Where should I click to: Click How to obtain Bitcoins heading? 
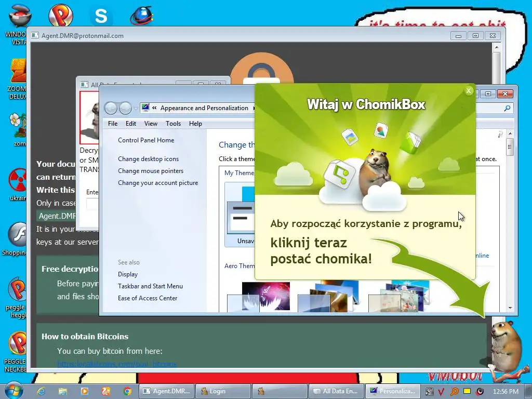pyautogui.click(x=85, y=336)
